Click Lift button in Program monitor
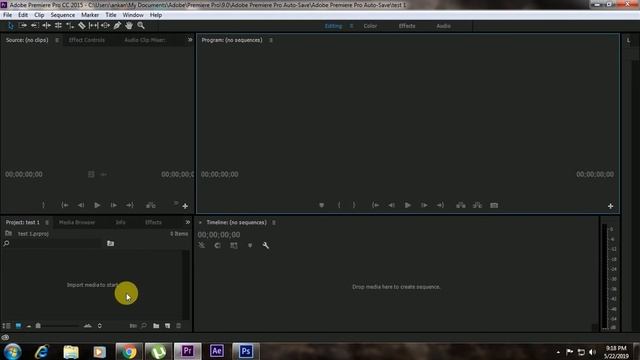Screen dimensions: 640x360 [461, 205]
